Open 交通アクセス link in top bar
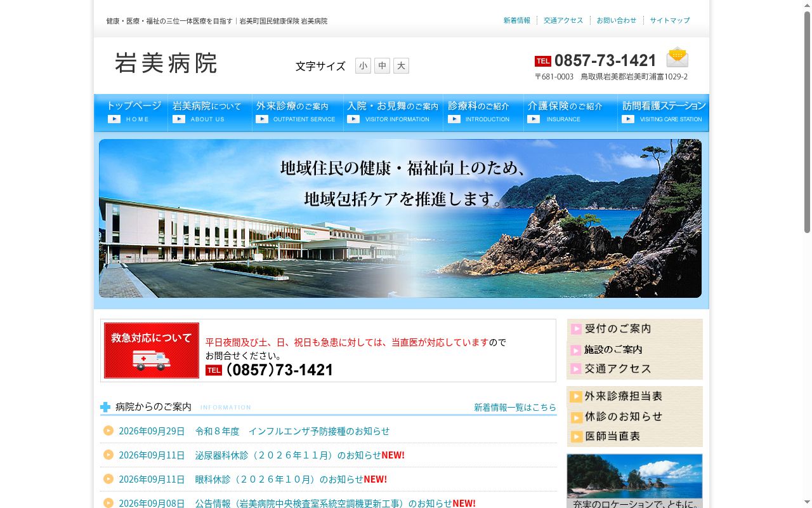812x508 pixels. tap(563, 20)
